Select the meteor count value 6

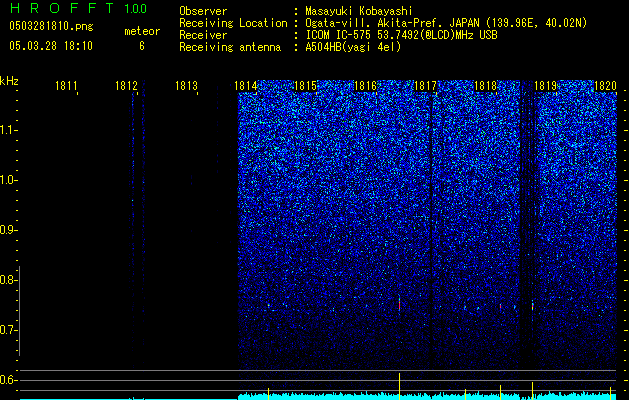(142, 46)
